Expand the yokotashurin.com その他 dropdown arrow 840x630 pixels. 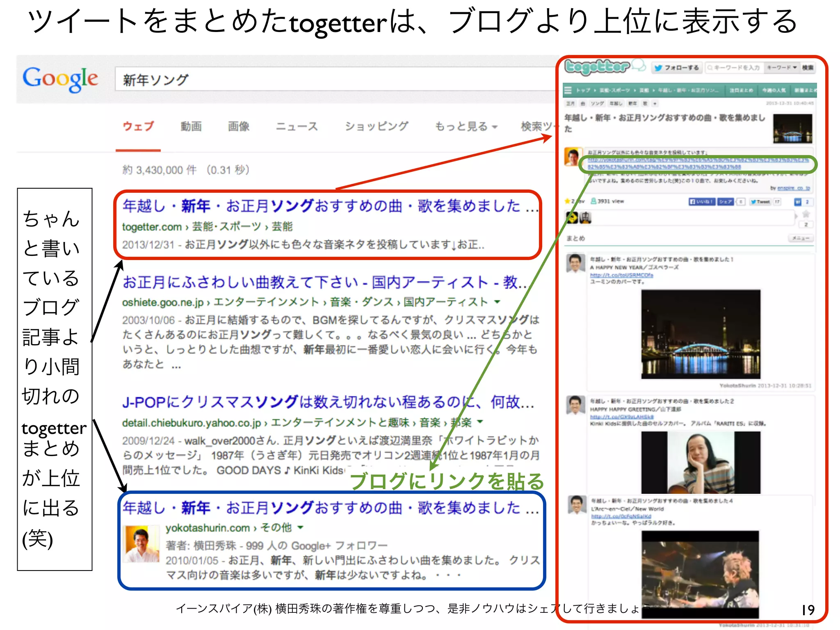point(300,527)
